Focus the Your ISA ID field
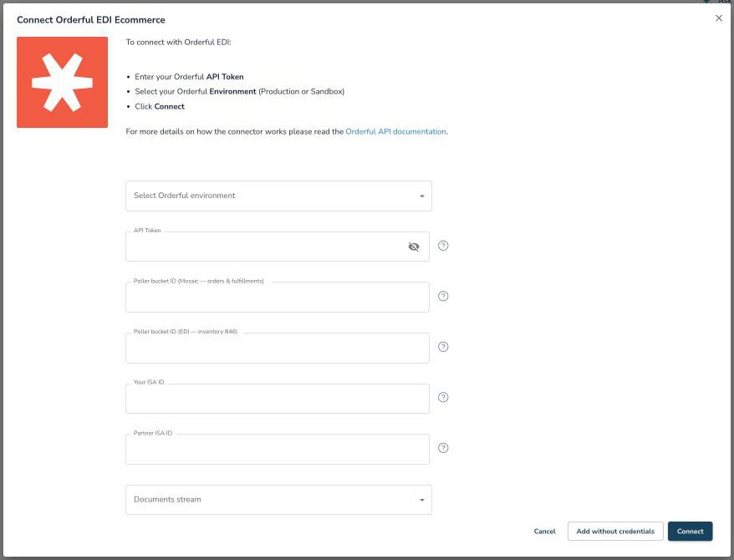 pyautogui.click(x=277, y=399)
